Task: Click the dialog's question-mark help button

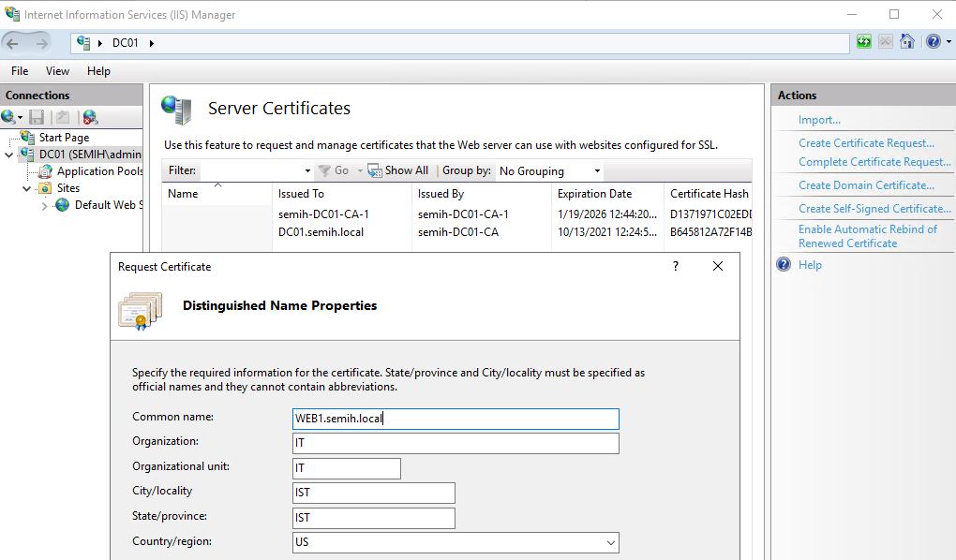Action: [x=676, y=267]
